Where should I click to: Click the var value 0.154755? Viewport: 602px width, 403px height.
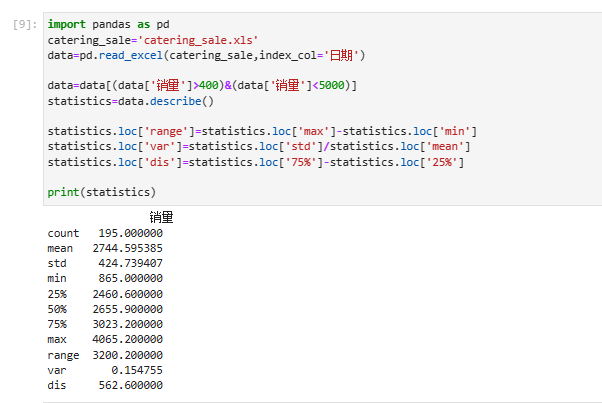pyautogui.click(x=137, y=370)
